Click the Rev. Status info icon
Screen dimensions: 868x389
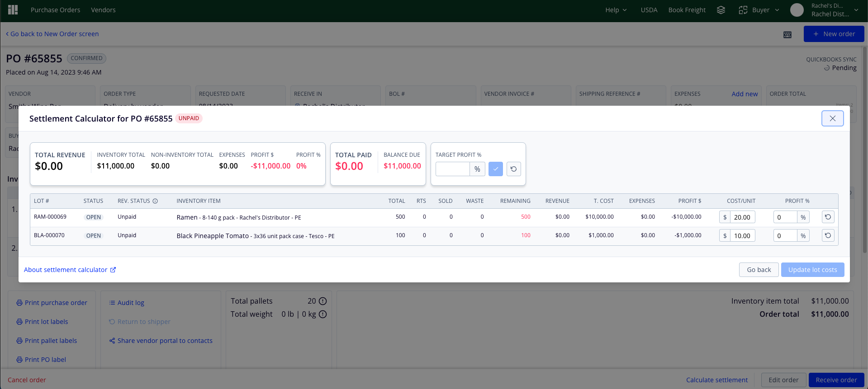155,201
